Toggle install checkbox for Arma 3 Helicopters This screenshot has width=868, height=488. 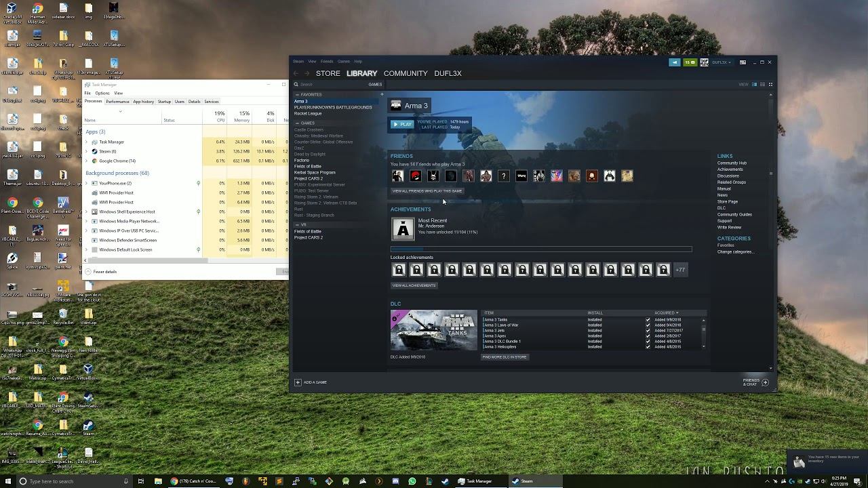648,347
